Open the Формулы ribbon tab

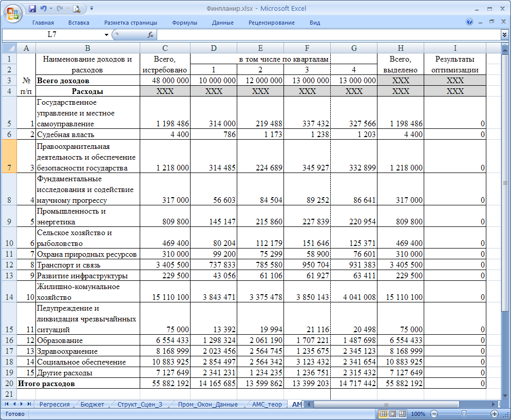(x=184, y=23)
